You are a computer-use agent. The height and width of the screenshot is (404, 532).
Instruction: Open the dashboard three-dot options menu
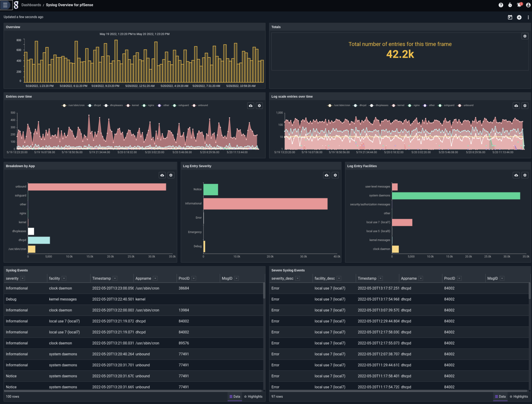click(x=528, y=17)
